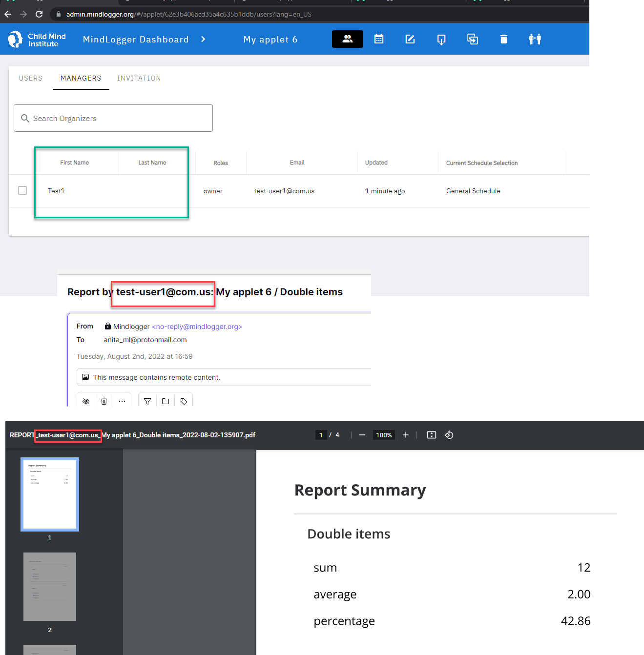This screenshot has width=644, height=655.
Task: Click the Email column header
Action: click(x=297, y=163)
